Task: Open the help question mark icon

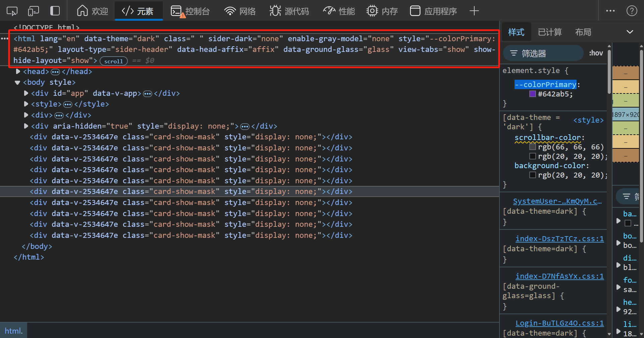Action: (x=632, y=11)
